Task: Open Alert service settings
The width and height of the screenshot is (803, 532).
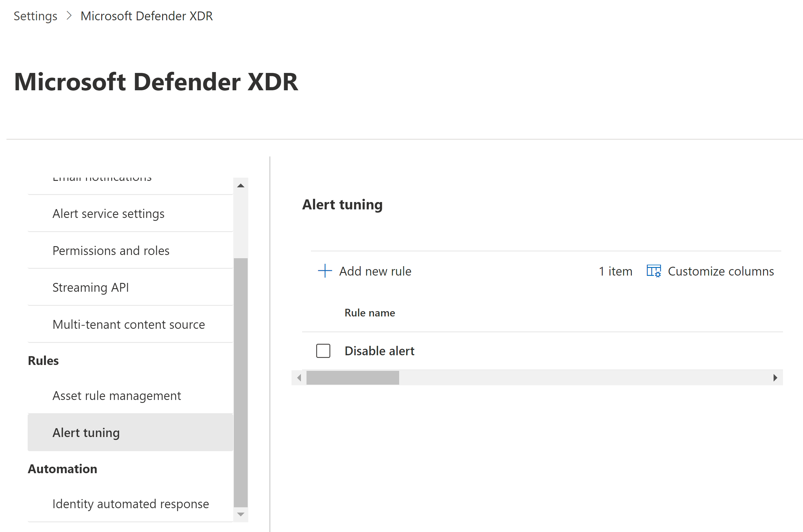Action: (x=130, y=214)
